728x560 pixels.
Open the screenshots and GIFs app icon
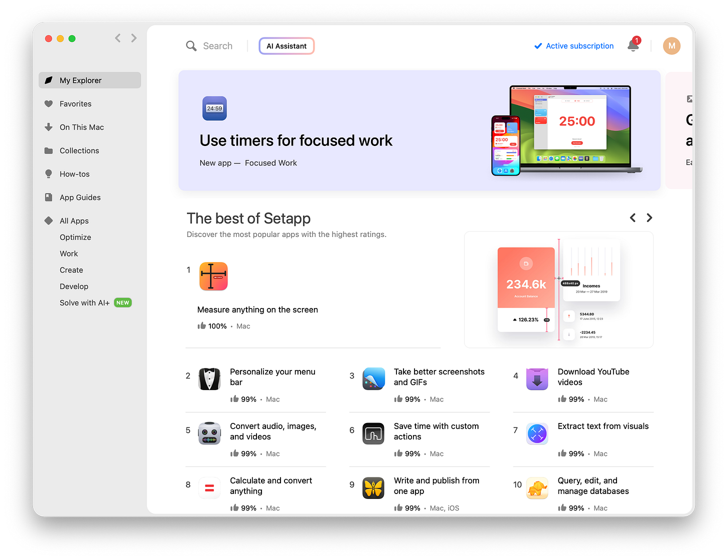coord(373,379)
